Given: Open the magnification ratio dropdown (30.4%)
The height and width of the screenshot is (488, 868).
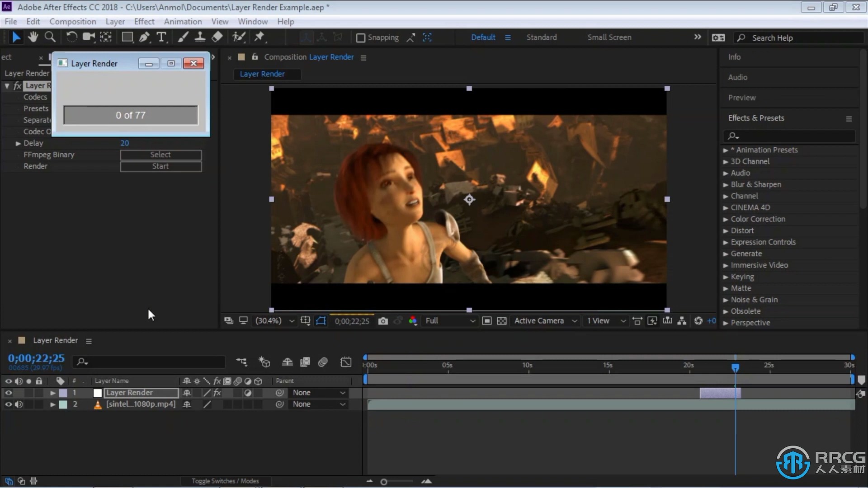Looking at the screenshot, I should 275,321.
